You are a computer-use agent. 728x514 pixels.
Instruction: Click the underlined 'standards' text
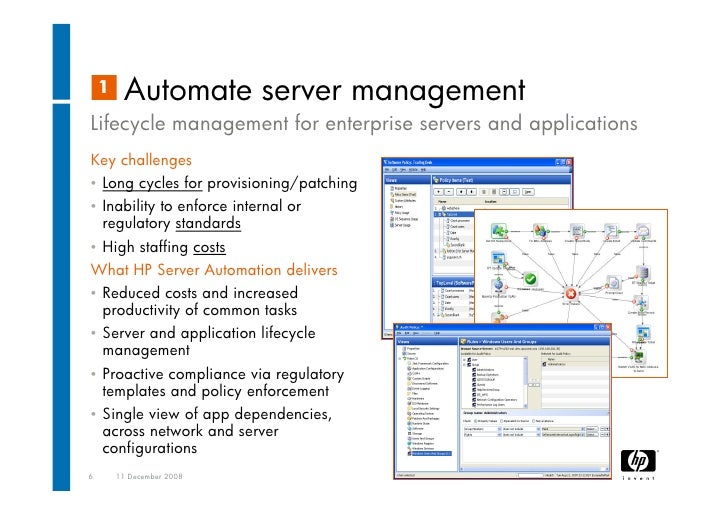click(208, 223)
